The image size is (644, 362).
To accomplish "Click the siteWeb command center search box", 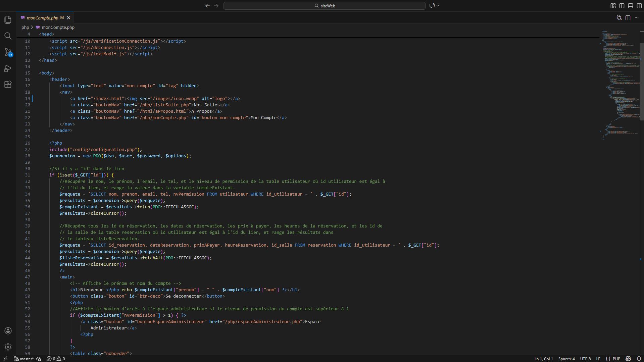I will [324, 6].
